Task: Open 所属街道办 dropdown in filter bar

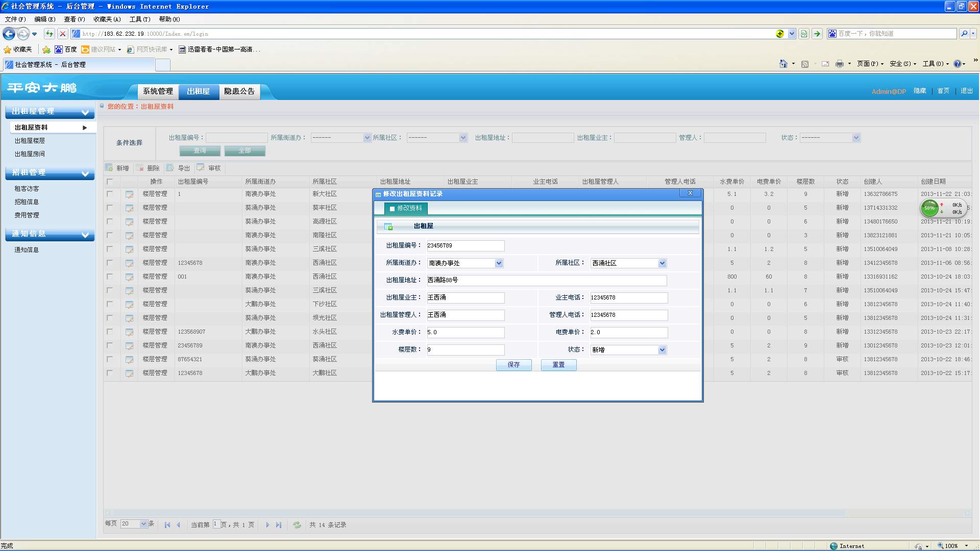Action: [x=340, y=138]
